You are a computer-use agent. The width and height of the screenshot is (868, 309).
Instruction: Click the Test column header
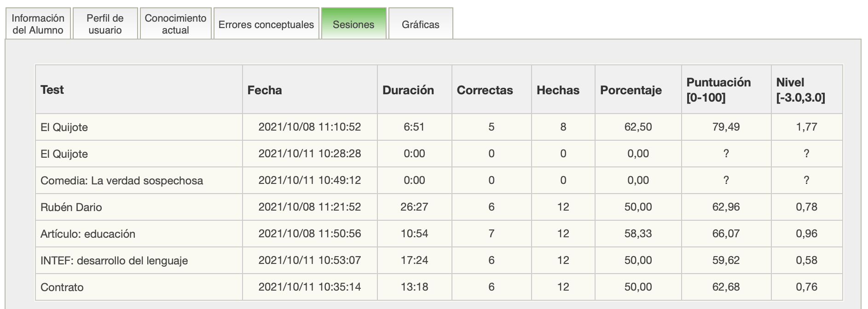pyautogui.click(x=52, y=90)
